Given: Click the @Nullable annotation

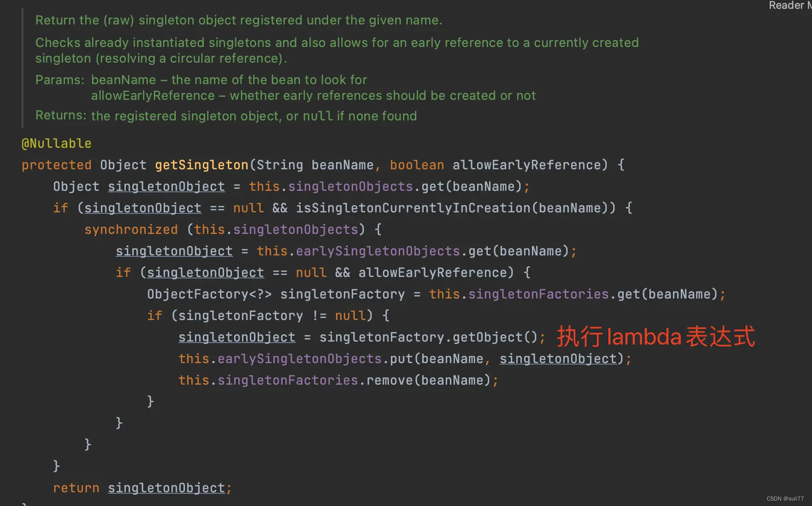Looking at the screenshot, I should pos(56,143).
